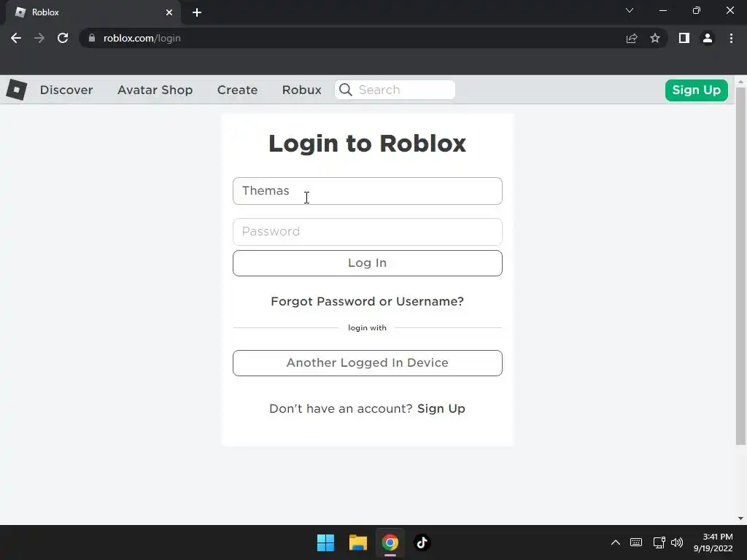Viewport: 747px width, 560px height.
Task: Close the Roblox tab
Action: (x=169, y=12)
